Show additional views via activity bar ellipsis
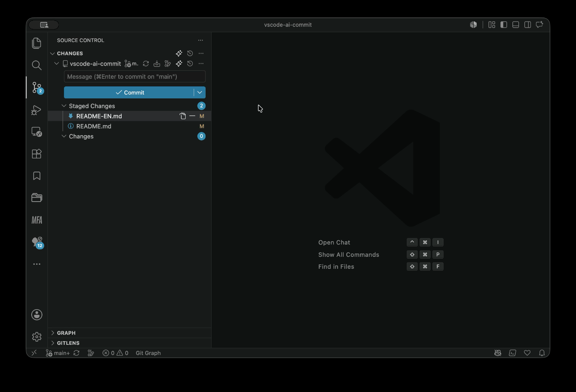Screen dimensions: 576x392 click(x=37, y=264)
